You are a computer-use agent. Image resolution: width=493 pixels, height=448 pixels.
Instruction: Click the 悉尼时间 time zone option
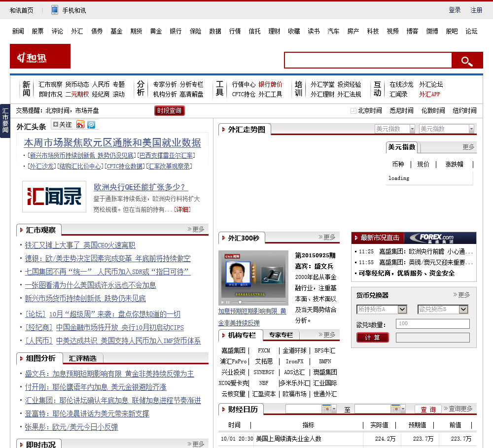[x=401, y=111]
